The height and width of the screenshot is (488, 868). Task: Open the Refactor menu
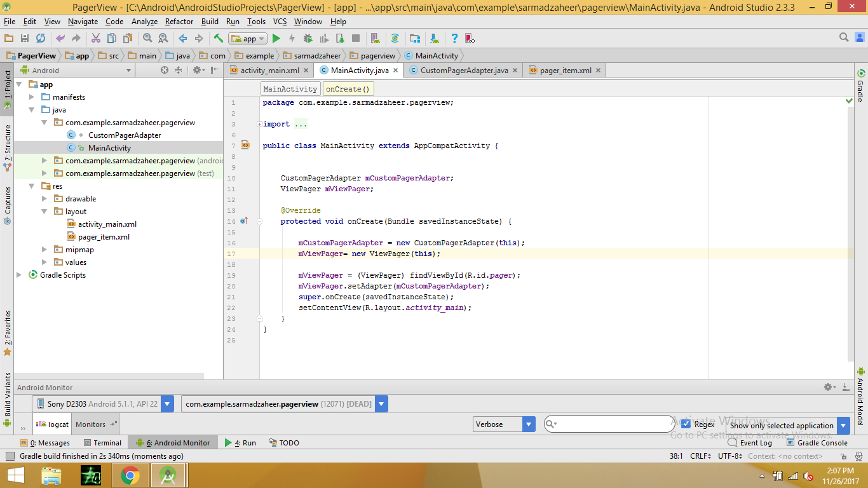tap(179, 22)
